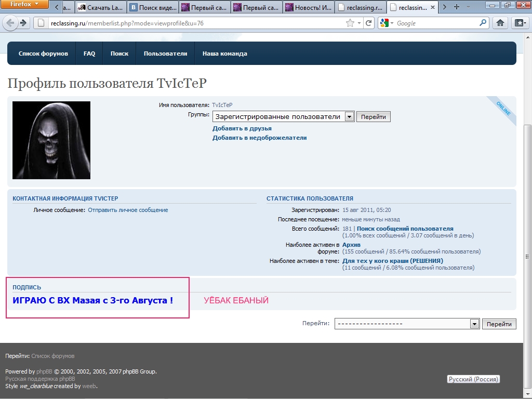Click the forward navigation arrow
This screenshot has width=532, height=399.
[x=23, y=23]
